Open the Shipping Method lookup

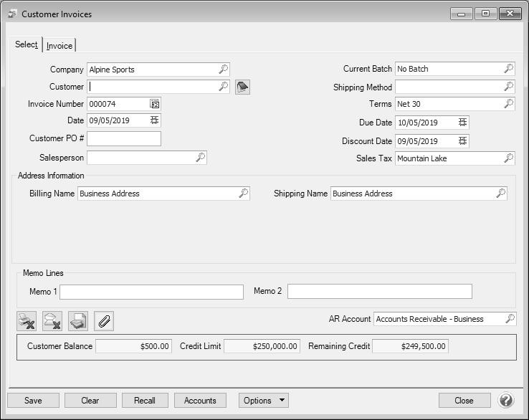(x=508, y=87)
